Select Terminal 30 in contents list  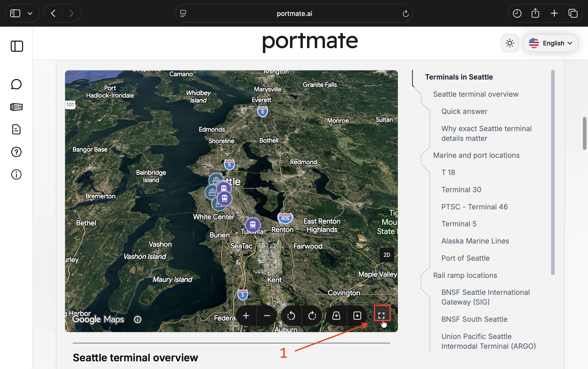[x=461, y=190]
